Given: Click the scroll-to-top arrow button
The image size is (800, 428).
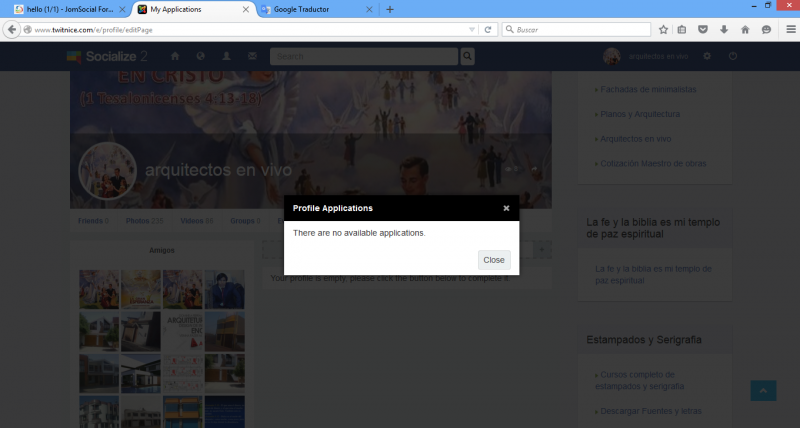Looking at the screenshot, I should (763, 391).
